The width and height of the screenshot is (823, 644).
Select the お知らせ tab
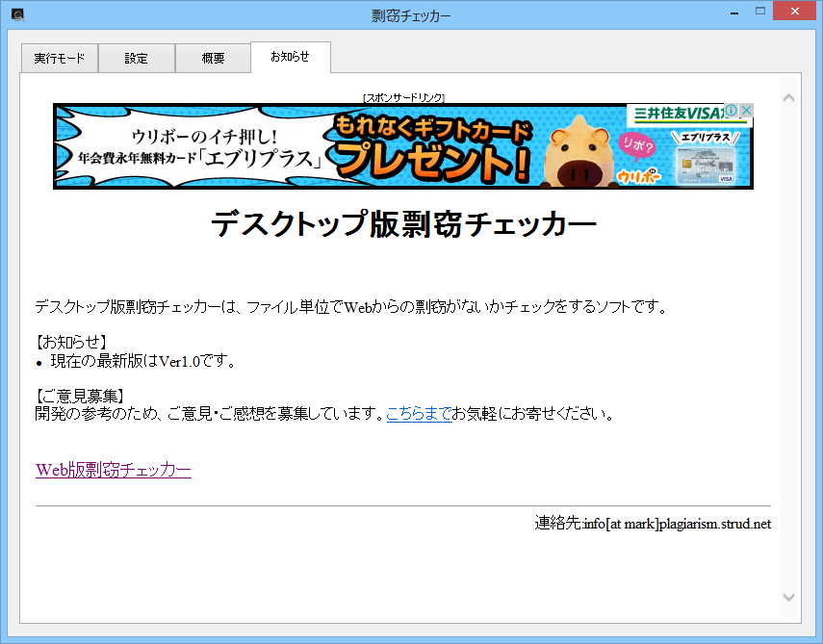click(291, 57)
